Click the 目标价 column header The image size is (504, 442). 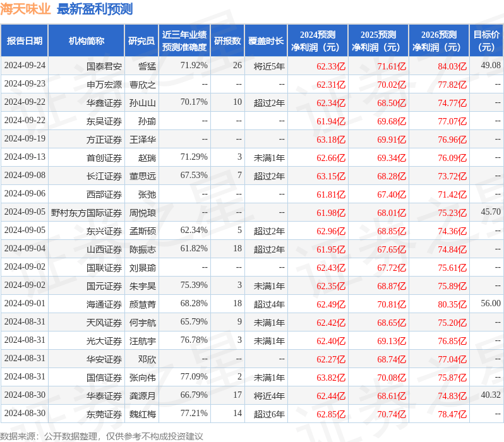click(487, 41)
